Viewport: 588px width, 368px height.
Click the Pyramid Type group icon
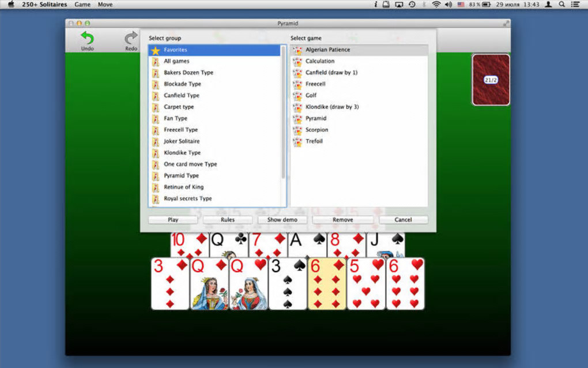point(156,175)
